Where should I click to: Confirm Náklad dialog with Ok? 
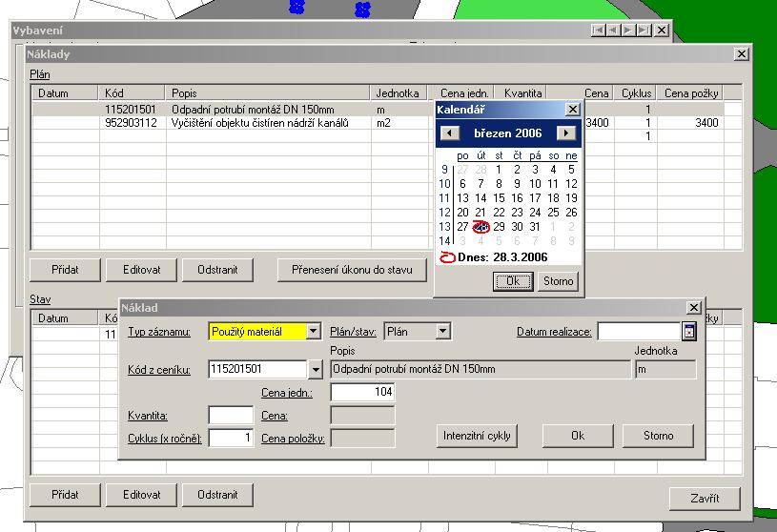[578, 436]
